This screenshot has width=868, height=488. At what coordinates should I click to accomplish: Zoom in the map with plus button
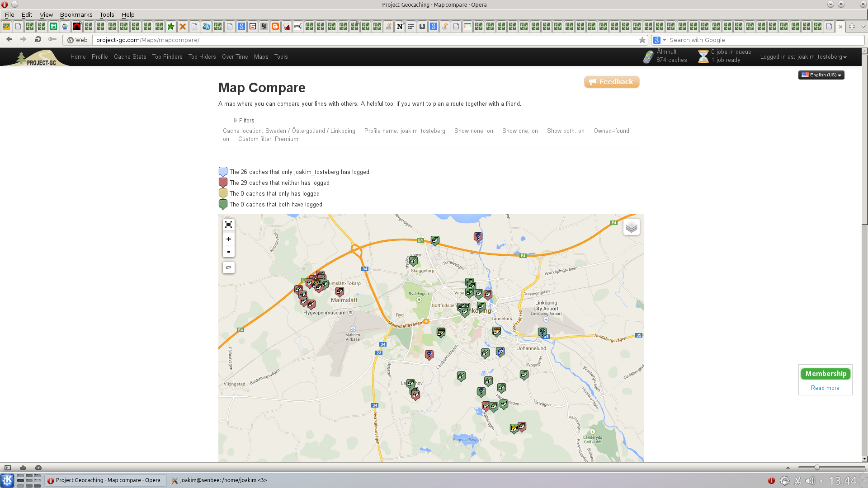tap(229, 239)
